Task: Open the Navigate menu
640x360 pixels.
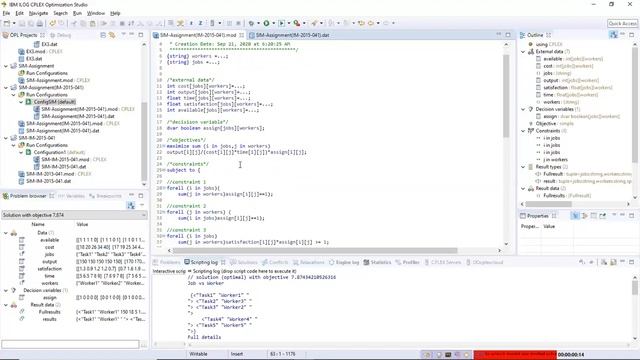Action: click(38, 13)
